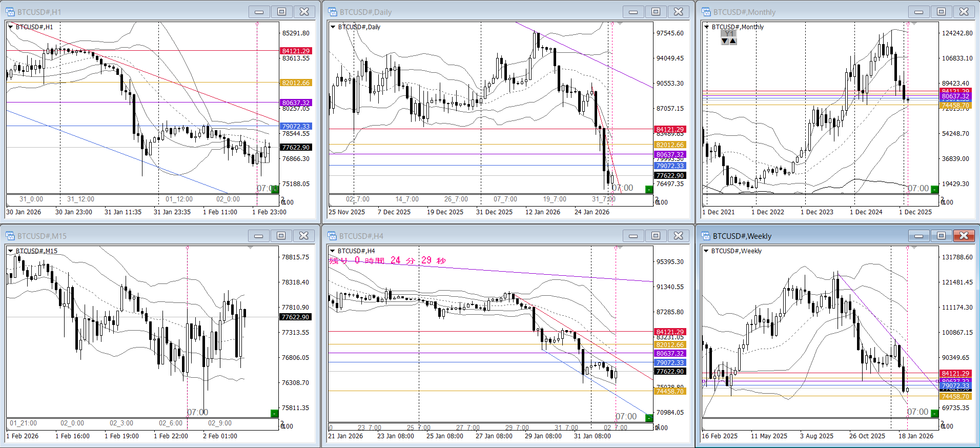The image size is (980, 448).
Task: Expand the triangle beside the BTCUSD#,H4 chart label
Action: pyautogui.click(x=333, y=251)
